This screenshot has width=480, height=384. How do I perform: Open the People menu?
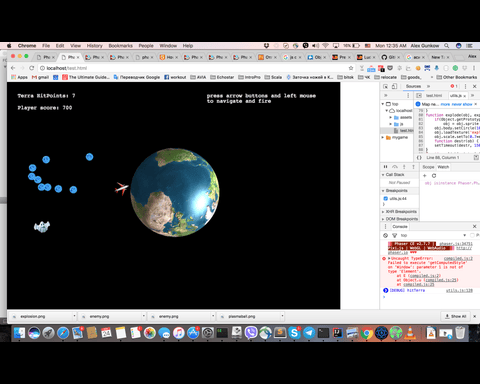pyautogui.click(x=146, y=46)
